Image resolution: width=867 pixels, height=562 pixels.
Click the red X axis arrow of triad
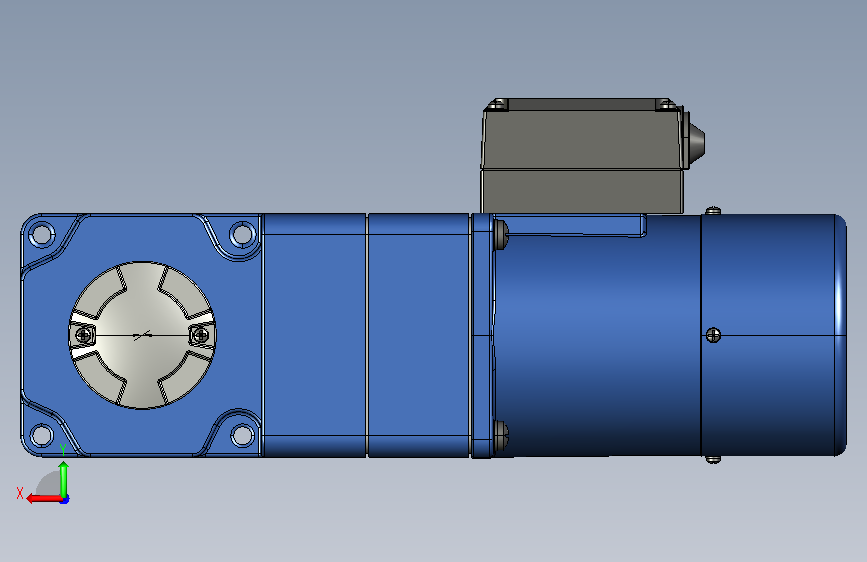pos(44,499)
